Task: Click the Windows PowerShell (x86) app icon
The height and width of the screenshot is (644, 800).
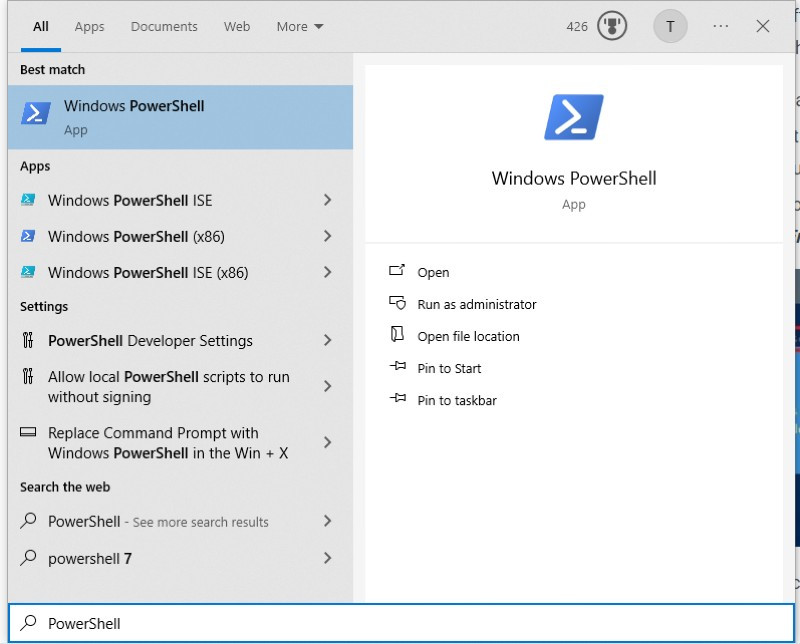Action: click(28, 236)
